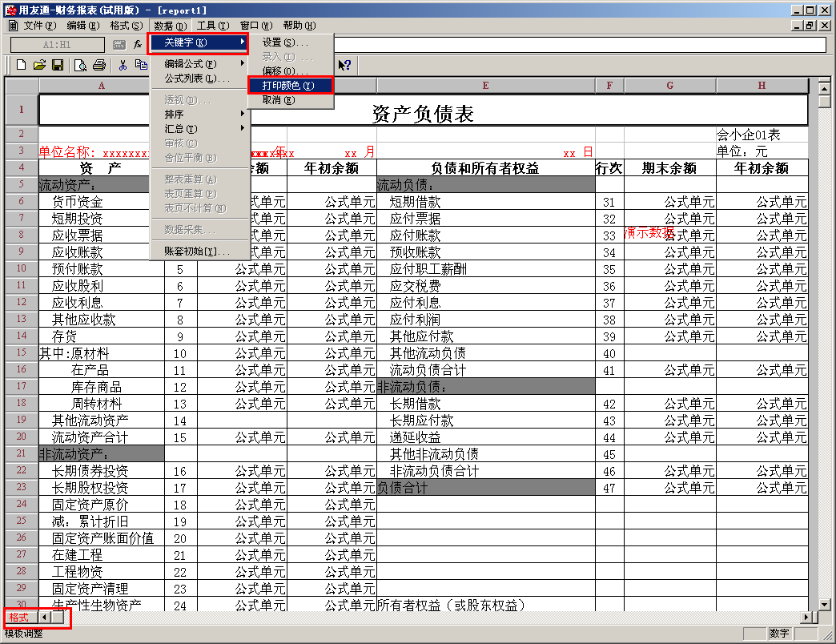Choose 偏移(O) in keyword submenu
The image size is (836, 644).
click(291, 71)
